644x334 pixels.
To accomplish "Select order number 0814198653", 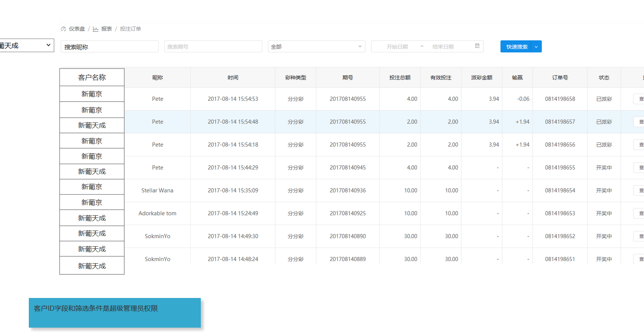I will pos(560,213).
